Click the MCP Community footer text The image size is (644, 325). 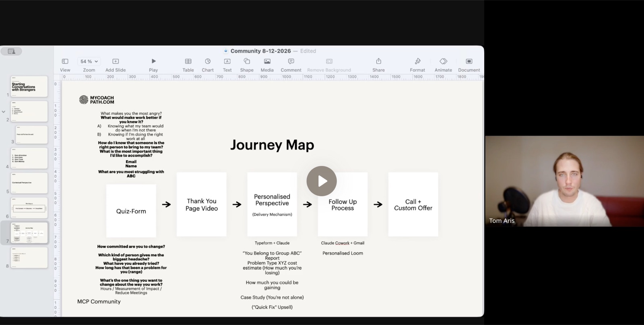(99, 301)
